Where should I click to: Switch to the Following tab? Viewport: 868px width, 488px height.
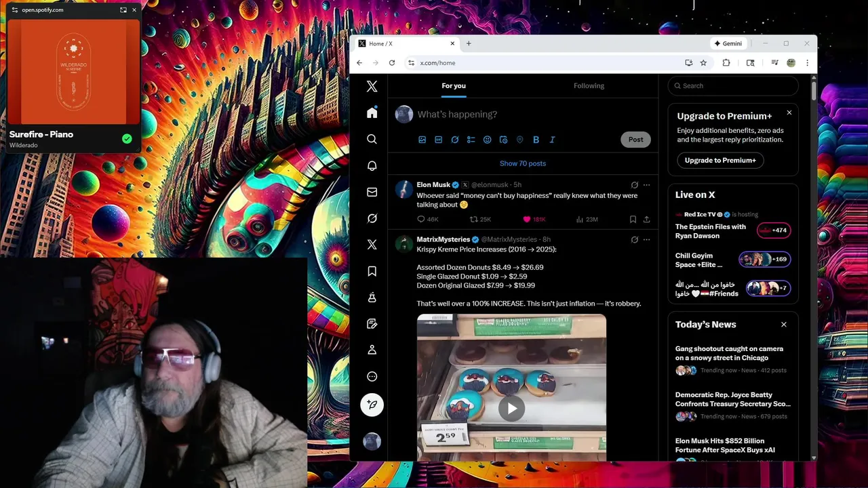point(589,85)
